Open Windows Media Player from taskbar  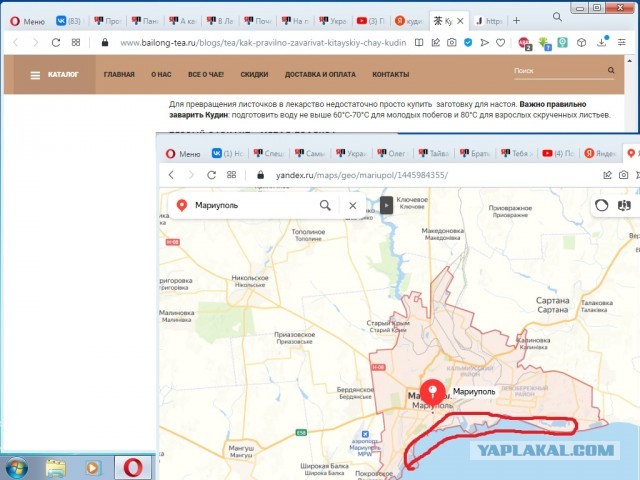coord(93,468)
